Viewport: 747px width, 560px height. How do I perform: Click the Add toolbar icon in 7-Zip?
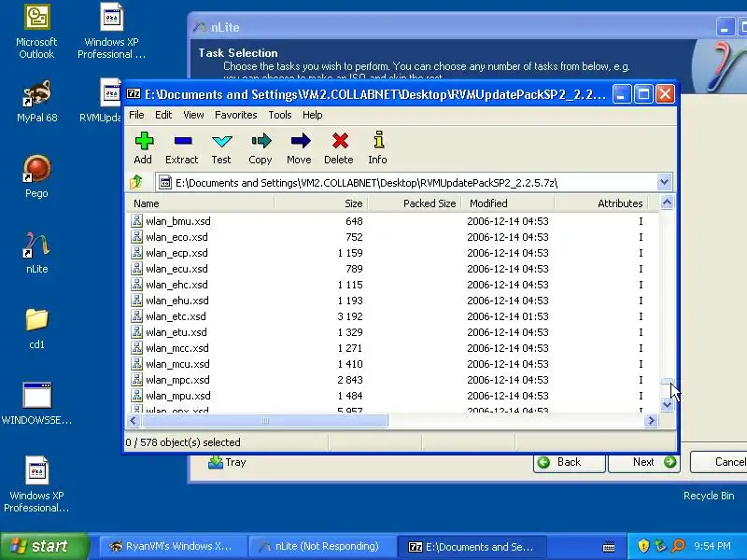coord(144,141)
